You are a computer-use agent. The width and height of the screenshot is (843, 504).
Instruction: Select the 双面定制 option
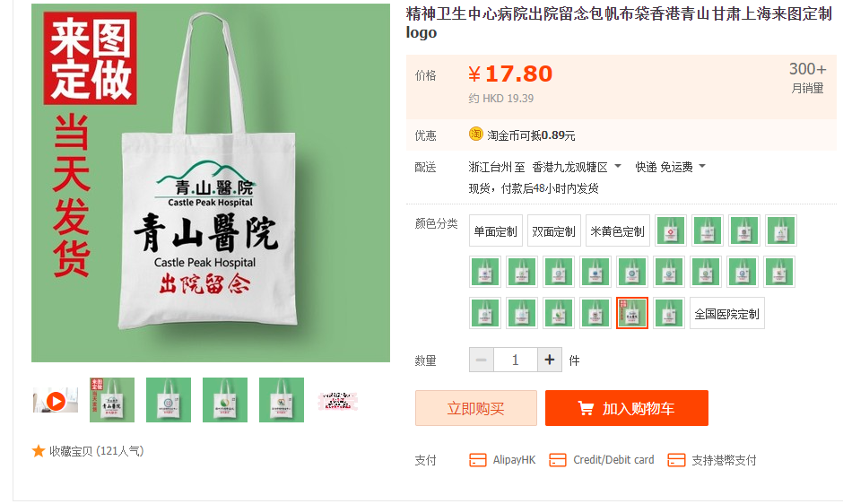(553, 231)
